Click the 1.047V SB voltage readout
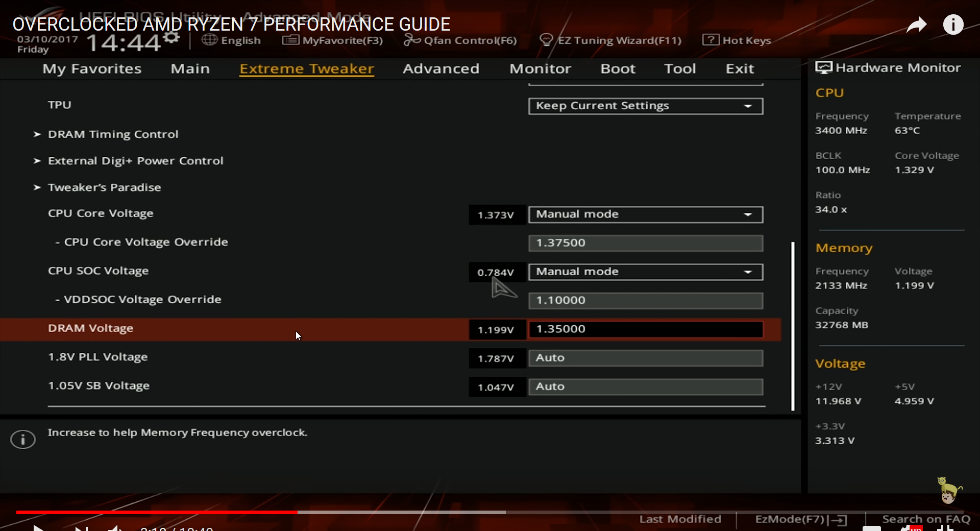980x531 pixels. (496, 388)
